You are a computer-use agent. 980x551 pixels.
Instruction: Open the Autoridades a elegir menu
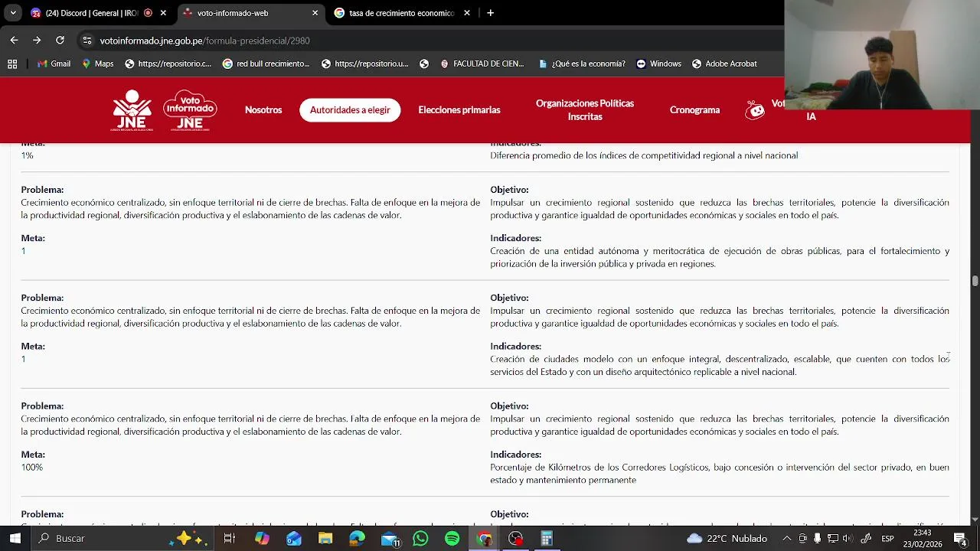pyautogui.click(x=350, y=110)
